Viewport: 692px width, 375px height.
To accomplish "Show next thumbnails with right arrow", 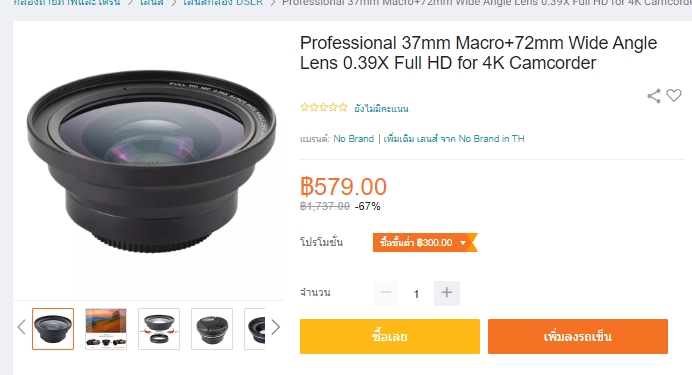I will 275,327.
